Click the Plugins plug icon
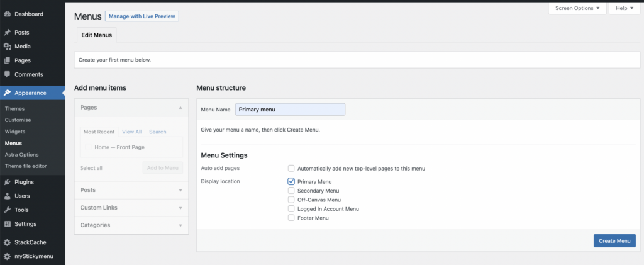The width and height of the screenshot is (644, 265). [7, 182]
